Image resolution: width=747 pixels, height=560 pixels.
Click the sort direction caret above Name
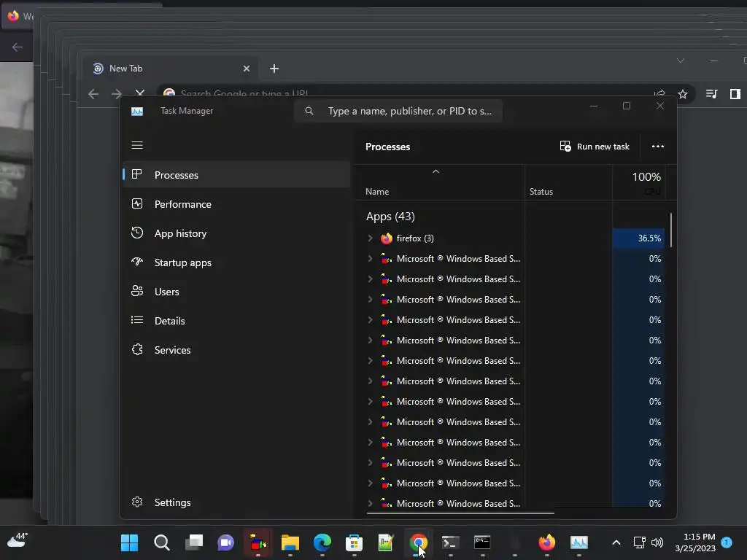[436, 171]
